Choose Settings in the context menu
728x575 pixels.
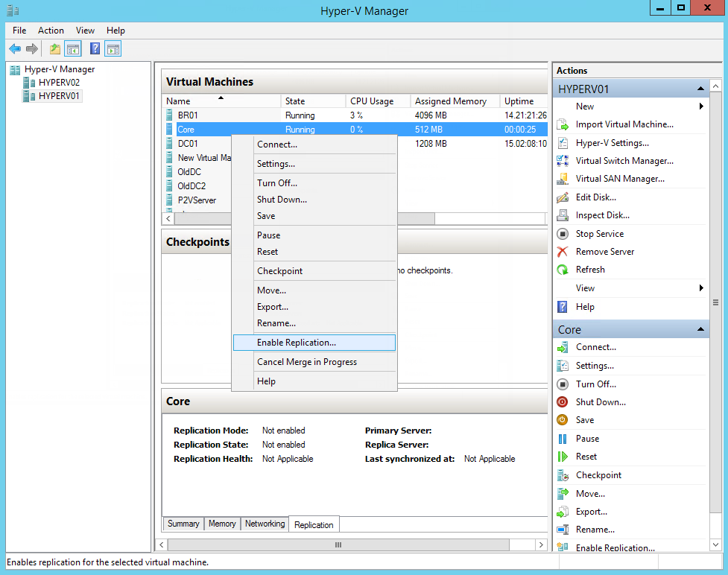(x=314, y=164)
